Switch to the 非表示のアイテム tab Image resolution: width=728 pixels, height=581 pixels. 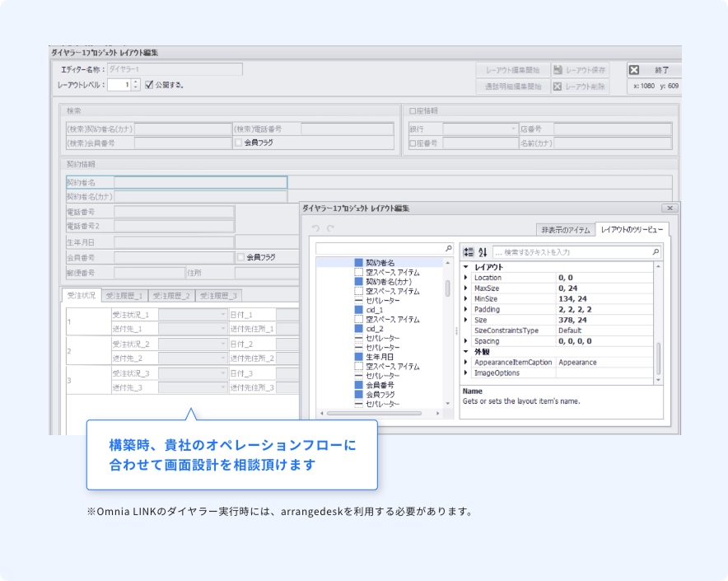565,229
